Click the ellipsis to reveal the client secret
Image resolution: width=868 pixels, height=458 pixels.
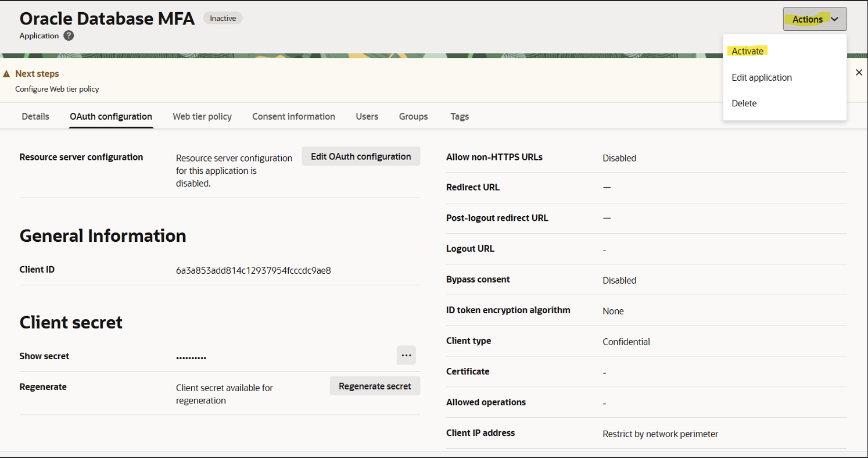click(x=406, y=355)
